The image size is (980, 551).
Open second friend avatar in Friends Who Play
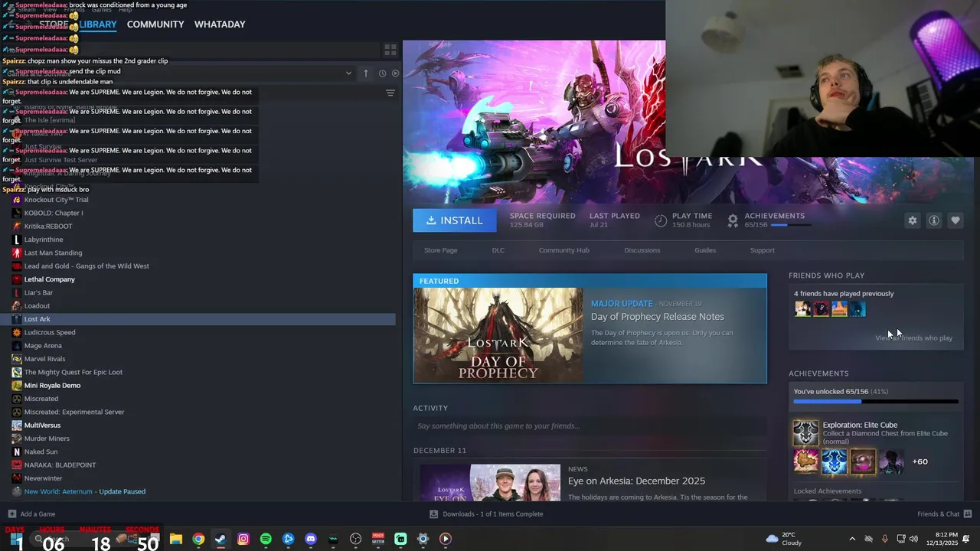[822, 308]
